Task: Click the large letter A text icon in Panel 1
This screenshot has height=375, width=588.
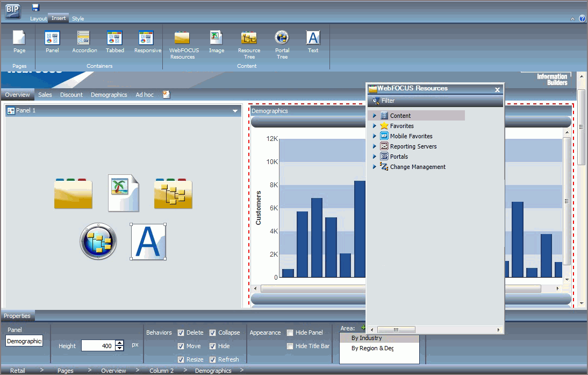Action: (x=148, y=242)
